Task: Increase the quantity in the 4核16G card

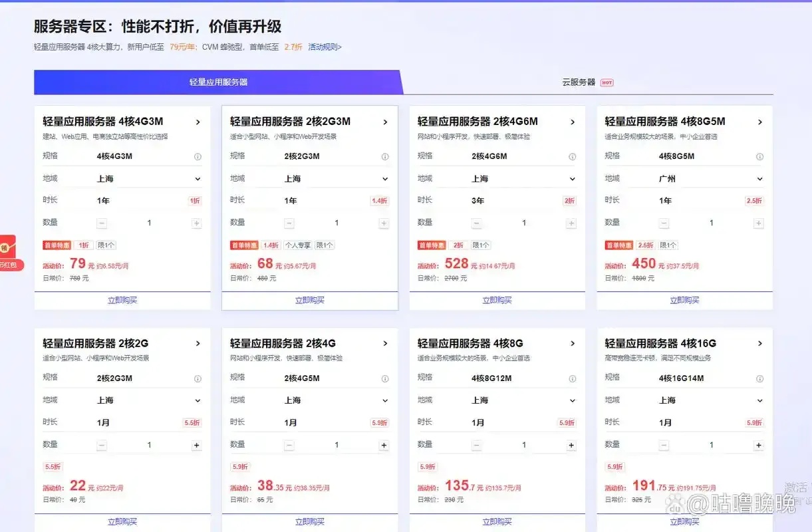Action: tap(759, 445)
